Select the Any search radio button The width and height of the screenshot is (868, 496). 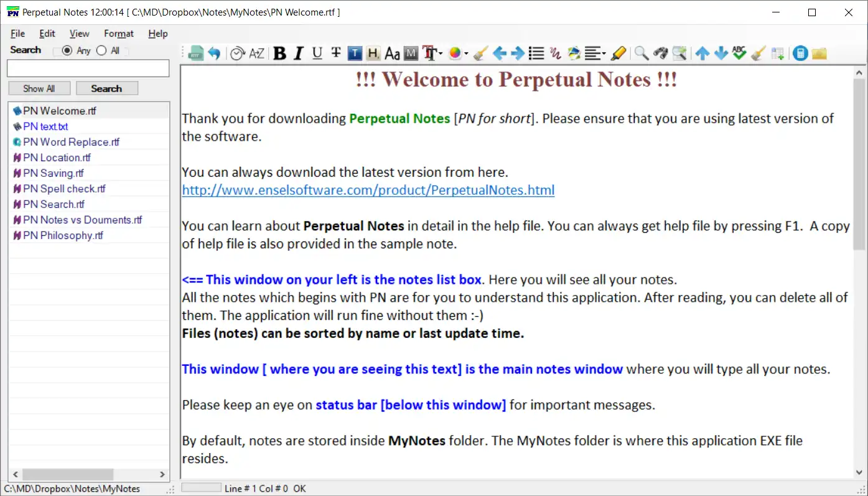[67, 50]
